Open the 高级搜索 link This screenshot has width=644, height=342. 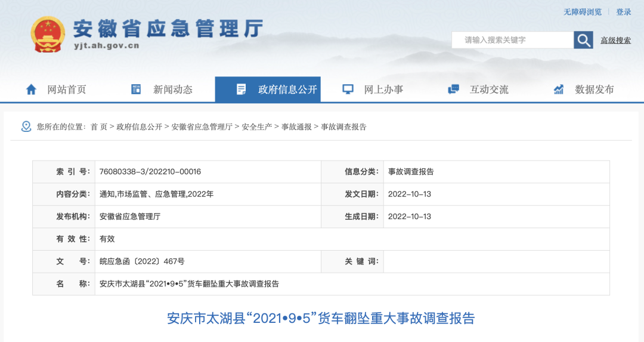[615, 40]
